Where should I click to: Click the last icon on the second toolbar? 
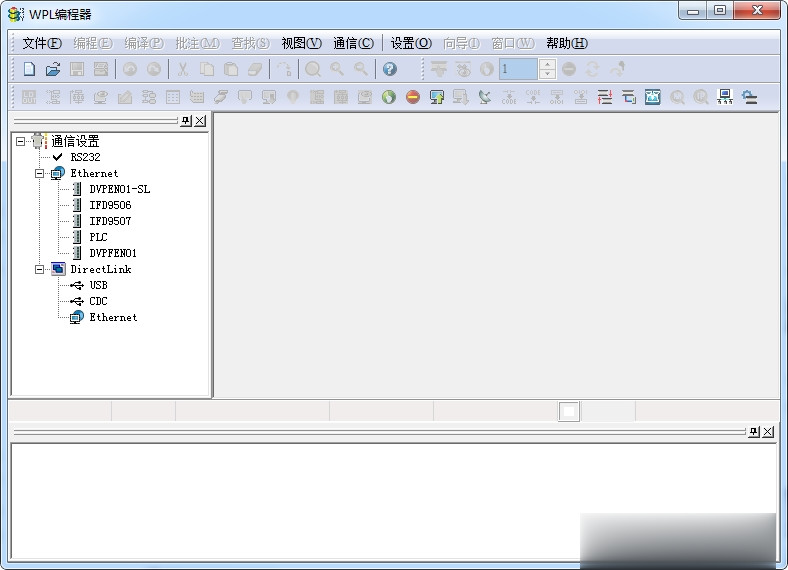pos(749,97)
